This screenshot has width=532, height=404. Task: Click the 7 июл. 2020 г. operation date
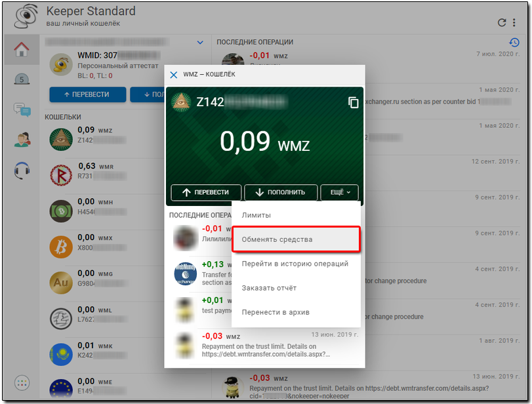pyautogui.click(x=498, y=54)
